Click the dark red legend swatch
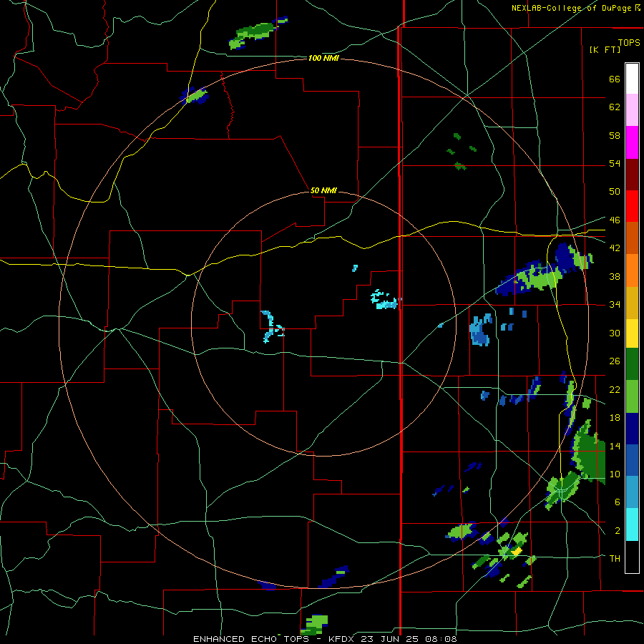 click(632, 174)
